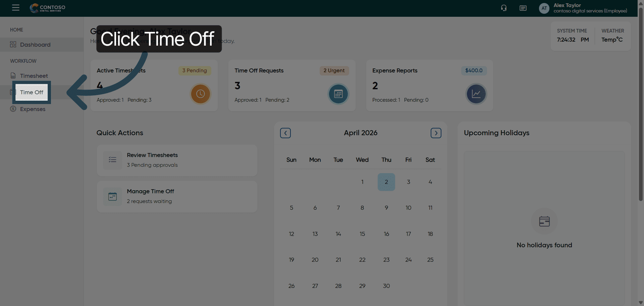The image size is (644, 306).
Task: Click the Time Off Requests calendar icon
Action: point(338,94)
